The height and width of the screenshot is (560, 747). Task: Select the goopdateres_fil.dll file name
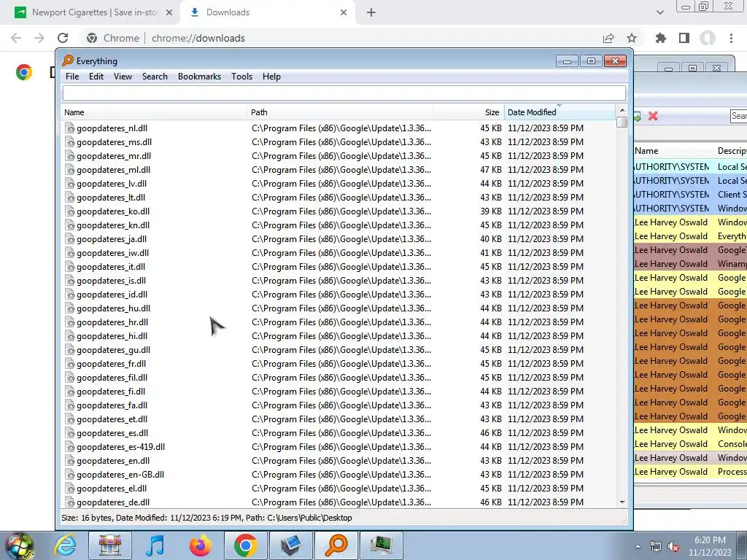pyautogui.click(x=112, y=378)
